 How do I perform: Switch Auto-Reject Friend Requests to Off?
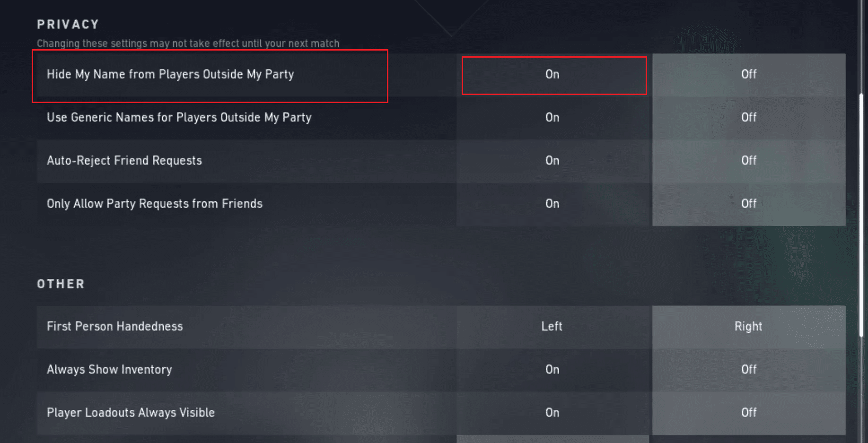coord(748,161)
